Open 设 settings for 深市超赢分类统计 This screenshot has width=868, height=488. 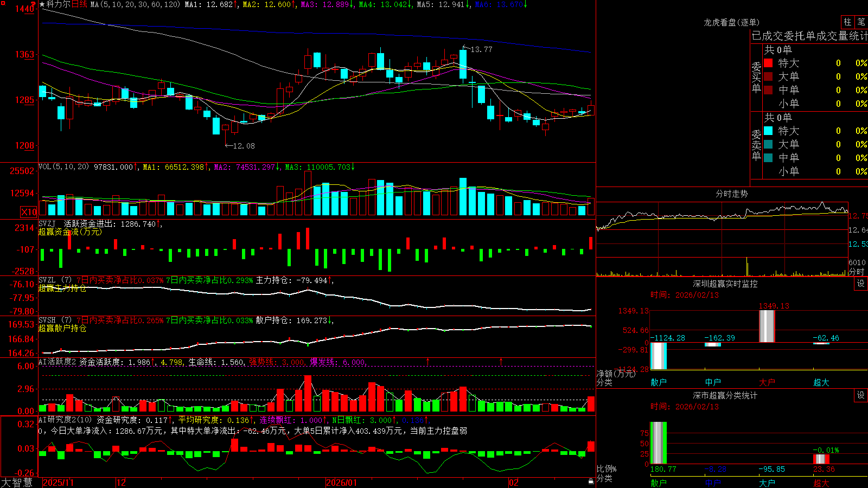(861, 395)
